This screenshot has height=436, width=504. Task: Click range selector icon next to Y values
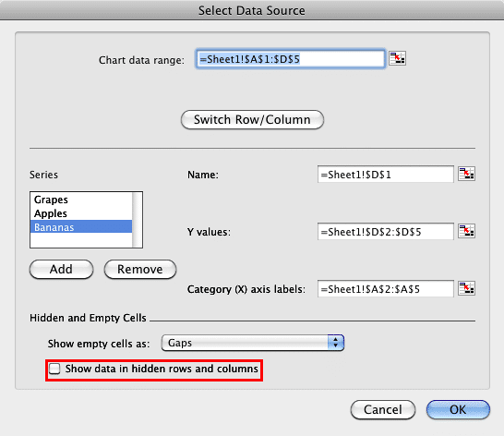coord(466,231)
